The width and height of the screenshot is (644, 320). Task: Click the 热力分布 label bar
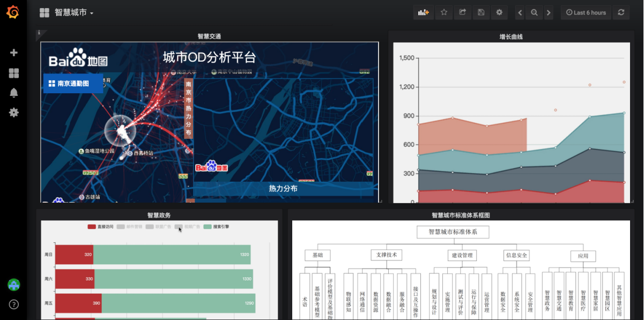[283, 189]
